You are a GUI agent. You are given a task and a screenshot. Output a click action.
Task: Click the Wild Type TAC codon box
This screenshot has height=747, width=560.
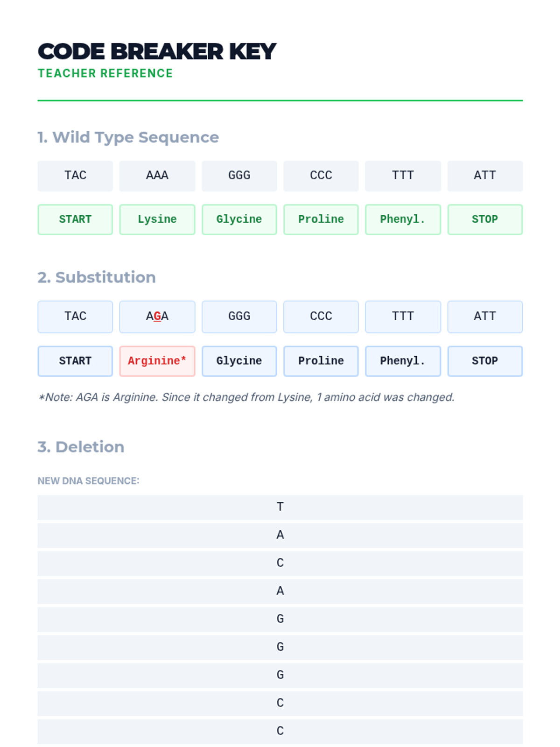tap(75, 176)
